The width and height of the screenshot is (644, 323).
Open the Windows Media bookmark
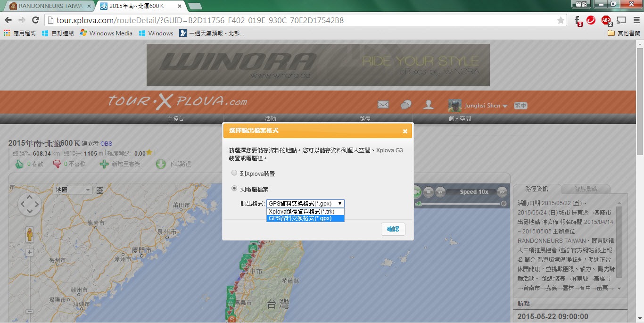tap(106, 33)
